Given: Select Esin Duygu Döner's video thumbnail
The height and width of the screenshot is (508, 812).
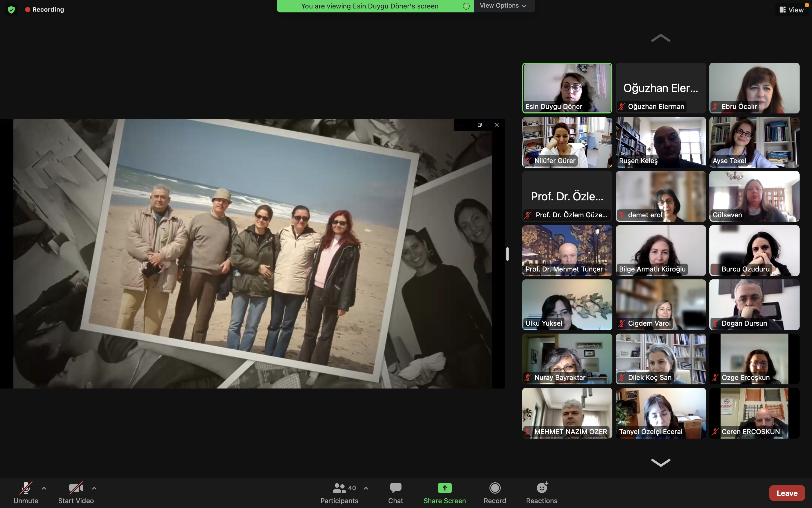Looking at the screenshot, I should coord(567,88).
